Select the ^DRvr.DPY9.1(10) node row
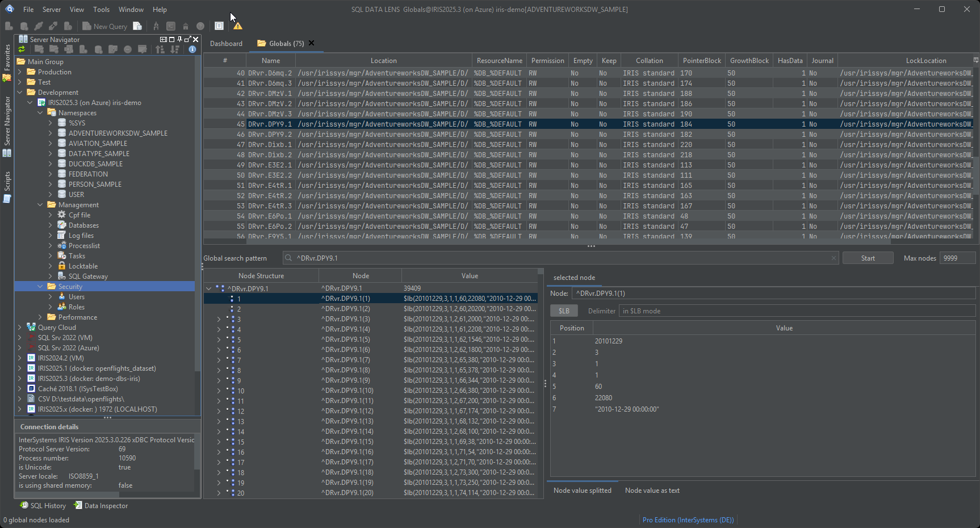 click(x=370, y=391)
